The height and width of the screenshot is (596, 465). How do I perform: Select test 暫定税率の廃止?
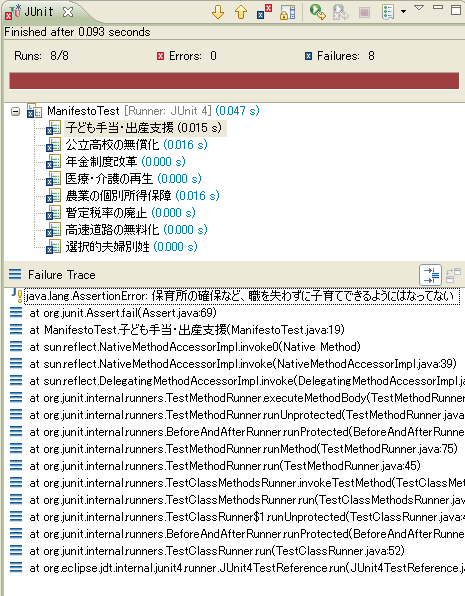pyautogui.click(x=130, y=213)
